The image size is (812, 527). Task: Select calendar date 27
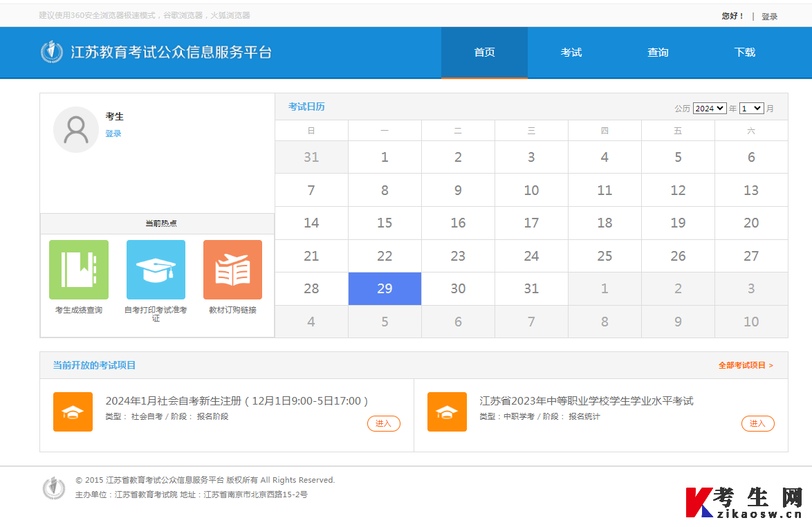coord(751,256)
